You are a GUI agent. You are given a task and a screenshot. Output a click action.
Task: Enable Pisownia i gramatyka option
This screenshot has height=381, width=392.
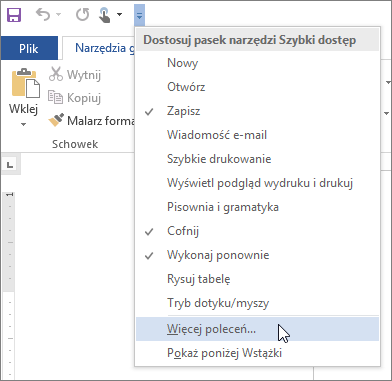click(257, 207)
